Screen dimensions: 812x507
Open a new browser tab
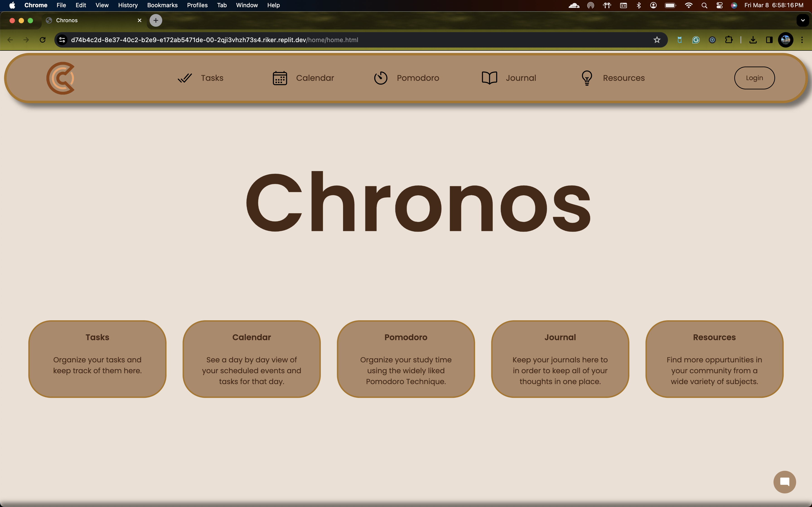pos(156,20)
